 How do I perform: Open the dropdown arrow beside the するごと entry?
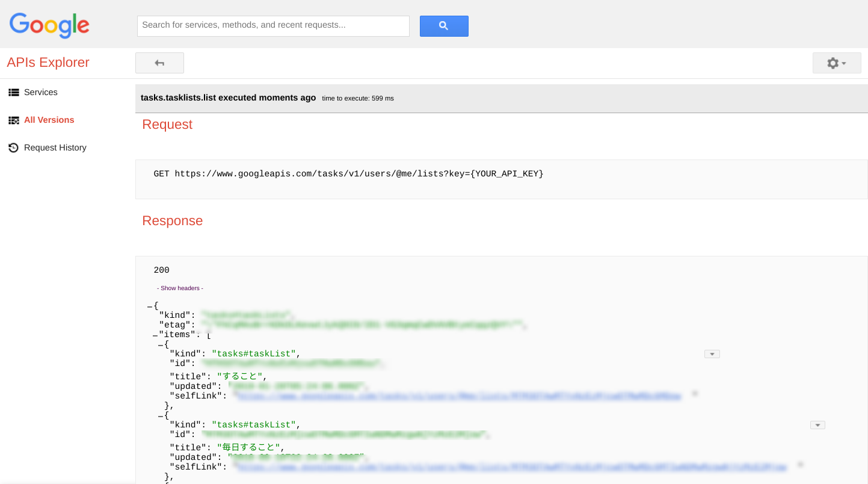click(712, 353)
